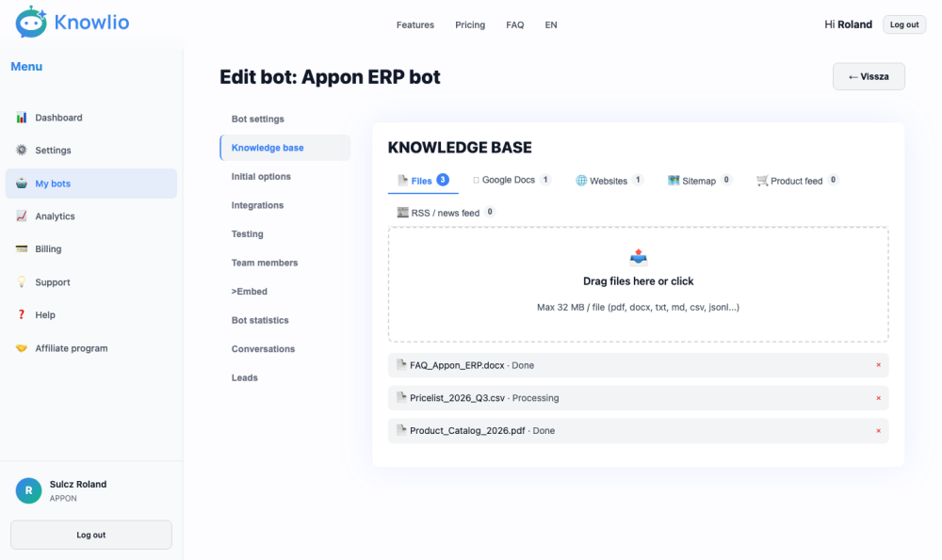Open the RSS / news feed tab
Screen dimensions: 942x560
click(x=447, y=212)
